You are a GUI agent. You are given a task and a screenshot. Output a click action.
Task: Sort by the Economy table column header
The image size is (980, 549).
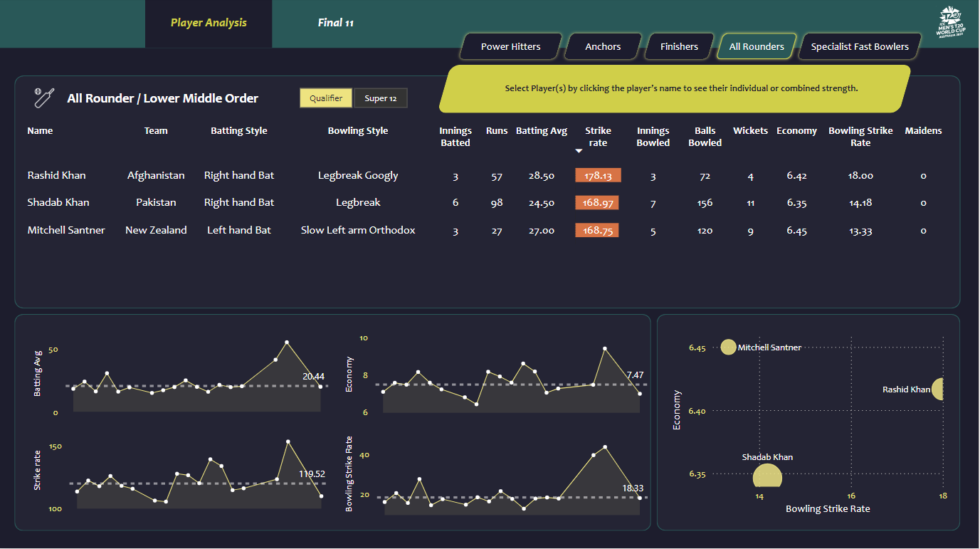[x=797, y=131]
